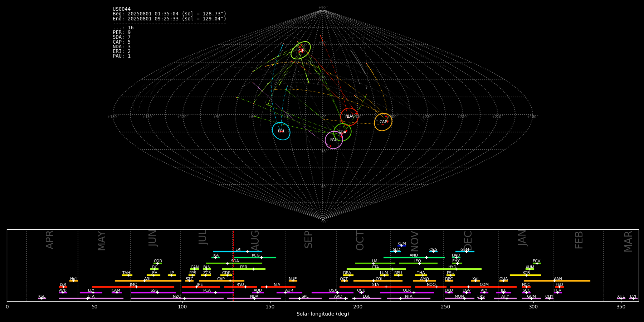Click the NOO shower bar in timeline
The width and height of the screenshot is (644, 322).
click(431, 287)
